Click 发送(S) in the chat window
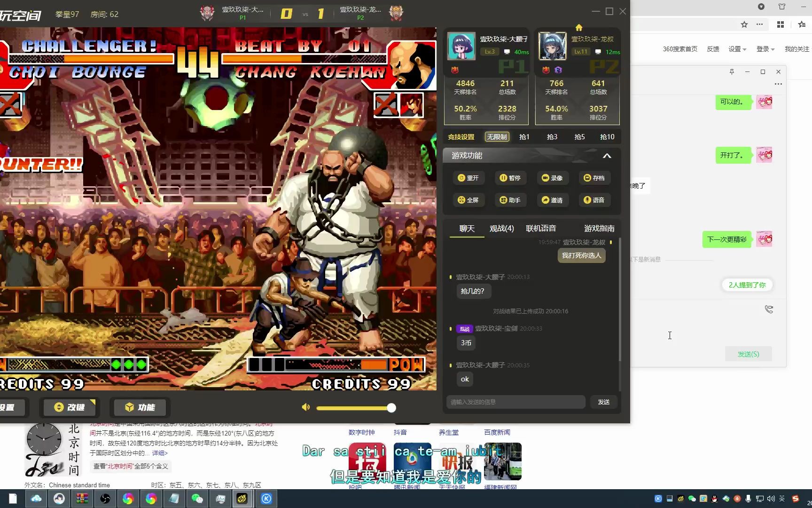 [748, 354]
